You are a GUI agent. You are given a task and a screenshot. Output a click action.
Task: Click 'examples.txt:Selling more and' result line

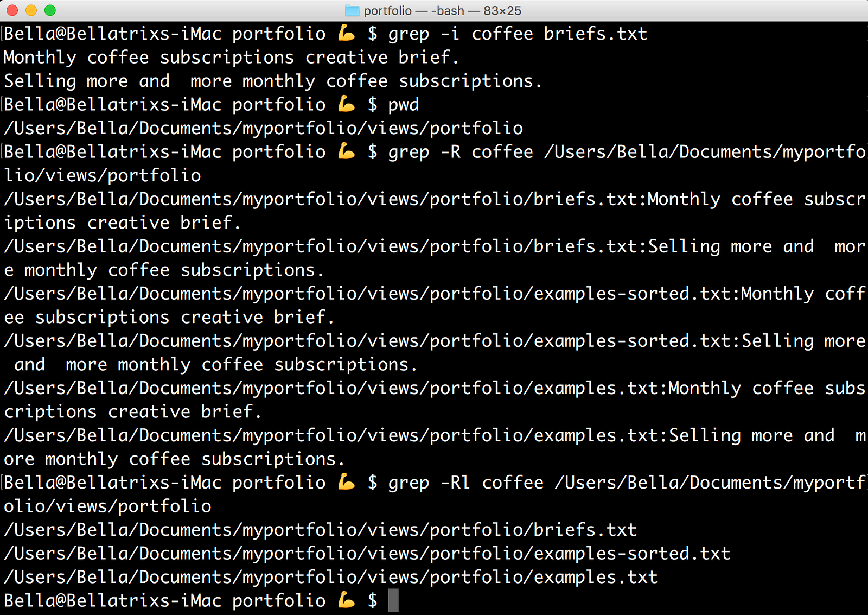[x=435, y=435]
